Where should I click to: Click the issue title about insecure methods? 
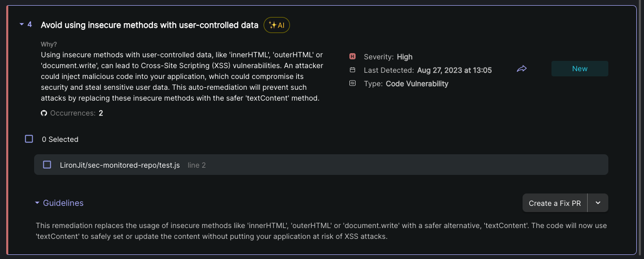(149, 25)
